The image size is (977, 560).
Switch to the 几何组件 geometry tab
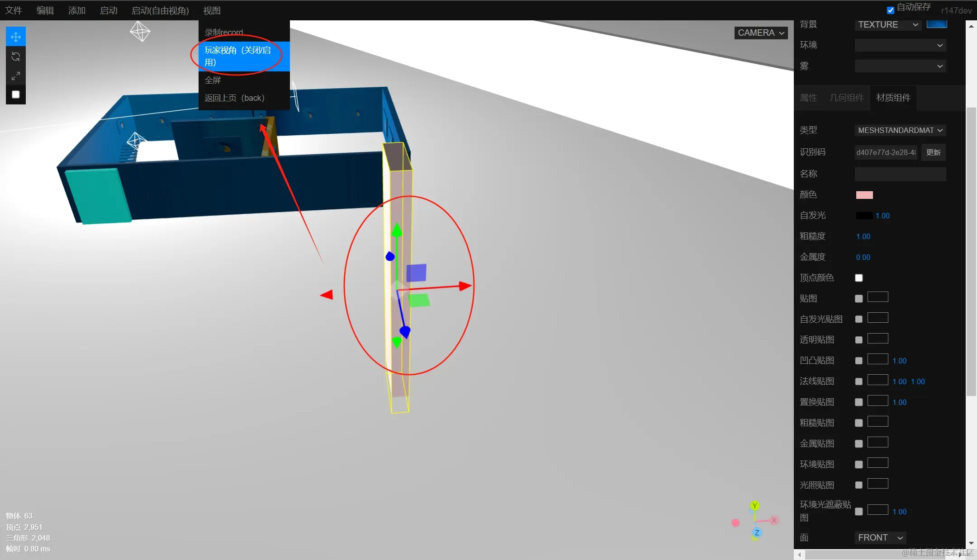click(x=846, y=98)
